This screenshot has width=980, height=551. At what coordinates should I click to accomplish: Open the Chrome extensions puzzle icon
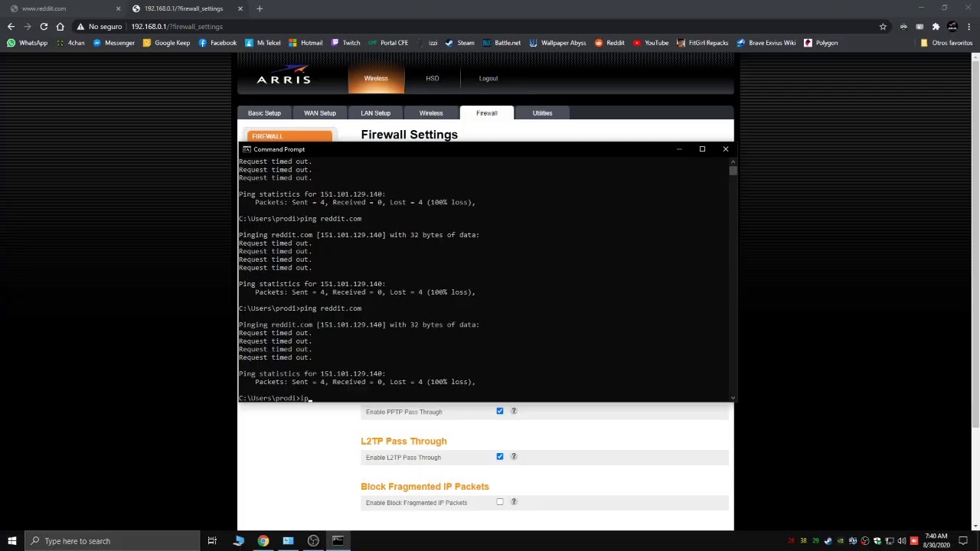pyautogui.click(x=936, y=27)
